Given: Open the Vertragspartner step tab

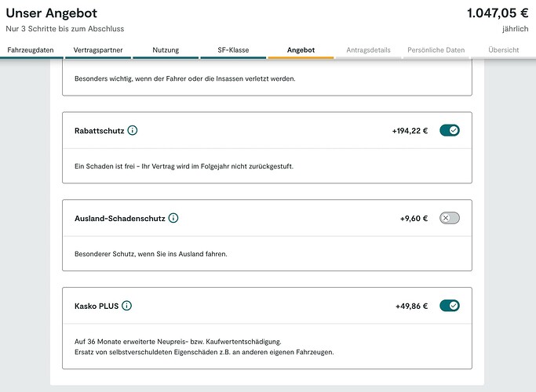Looking at the screenshot, I should [98, 50].
